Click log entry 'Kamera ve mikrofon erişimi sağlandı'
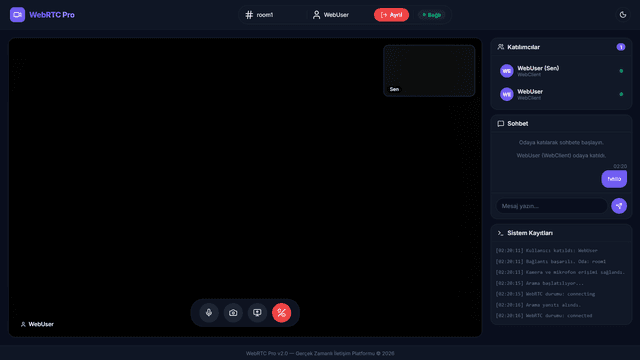Viewport: 640px width, 360px height. tap(560, 272)
